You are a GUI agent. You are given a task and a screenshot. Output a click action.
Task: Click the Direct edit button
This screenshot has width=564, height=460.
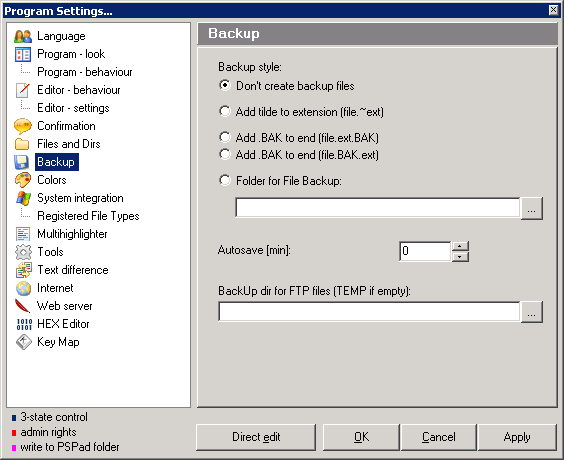tap(256, 437)
